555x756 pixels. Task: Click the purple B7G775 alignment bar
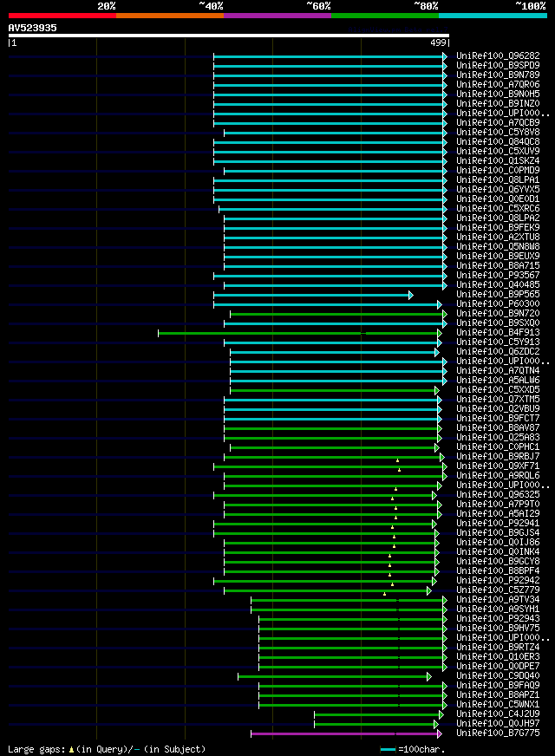click(x=344, y=734)
